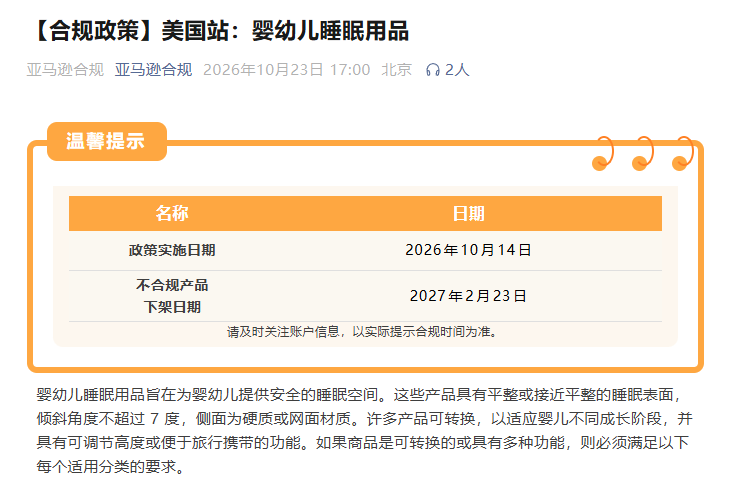Click the paragraph starting 婴幼儿睡眠用品旨在
The width and height of the screenshot is (735, 482).
coord(365,430)
